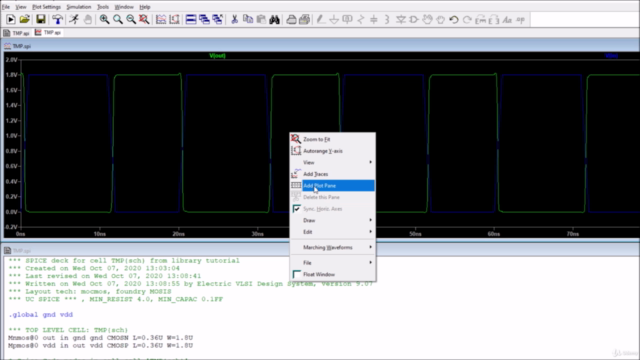The height and width of the screenshot is (360, 640).
Task: Click the Copy toolbar icon
Action: (248, 19)
